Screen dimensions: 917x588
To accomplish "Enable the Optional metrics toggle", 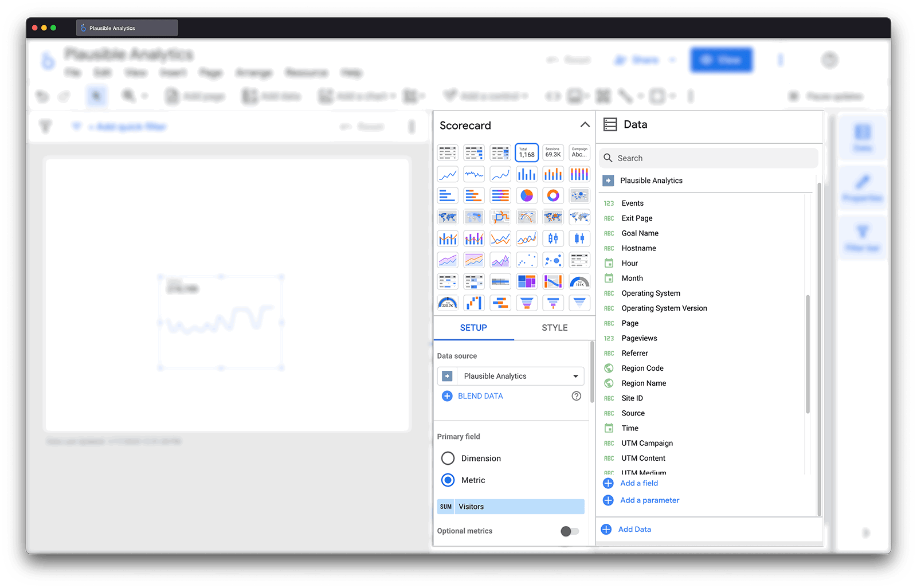I will coord(569,531).
